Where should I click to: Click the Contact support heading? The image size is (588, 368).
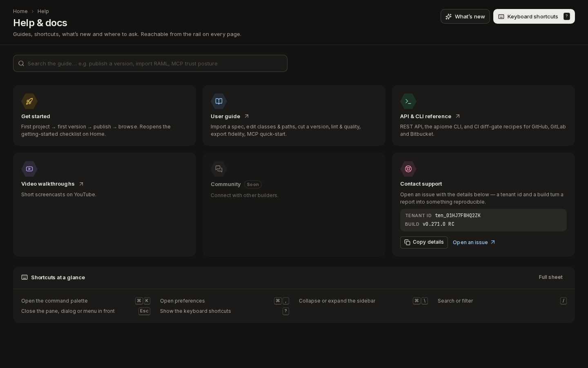421,184
